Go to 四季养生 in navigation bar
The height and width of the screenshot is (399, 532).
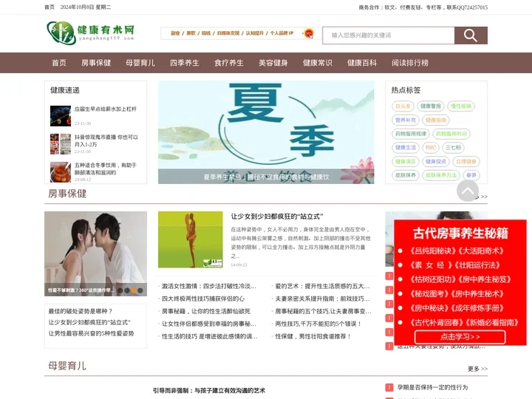coord(185,63)
